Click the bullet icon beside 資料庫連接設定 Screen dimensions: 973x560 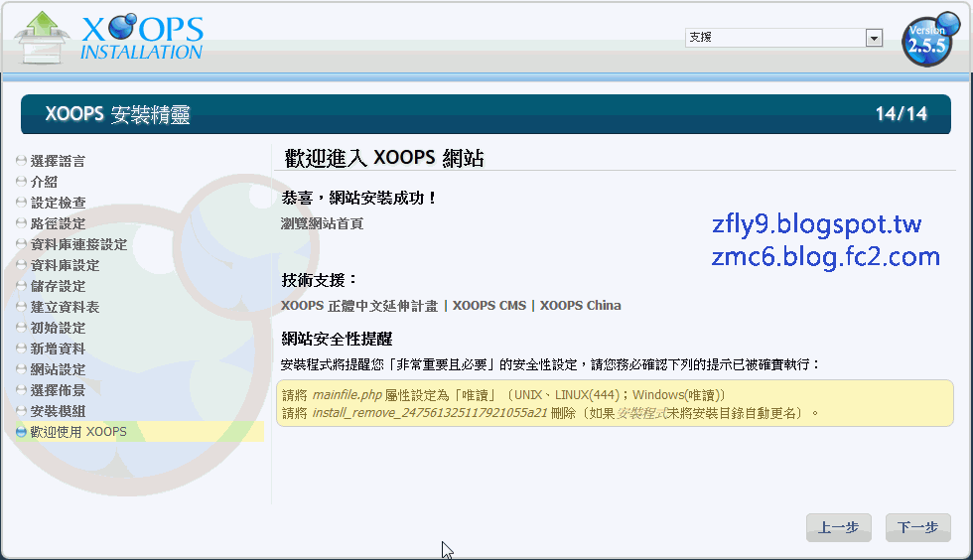pos(21,244)
